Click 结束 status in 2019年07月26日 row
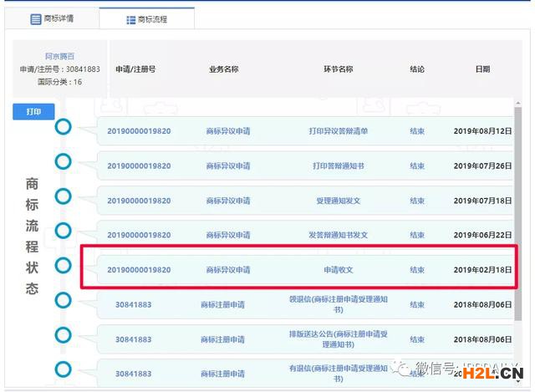535x392 pixels. coord(417,166)
